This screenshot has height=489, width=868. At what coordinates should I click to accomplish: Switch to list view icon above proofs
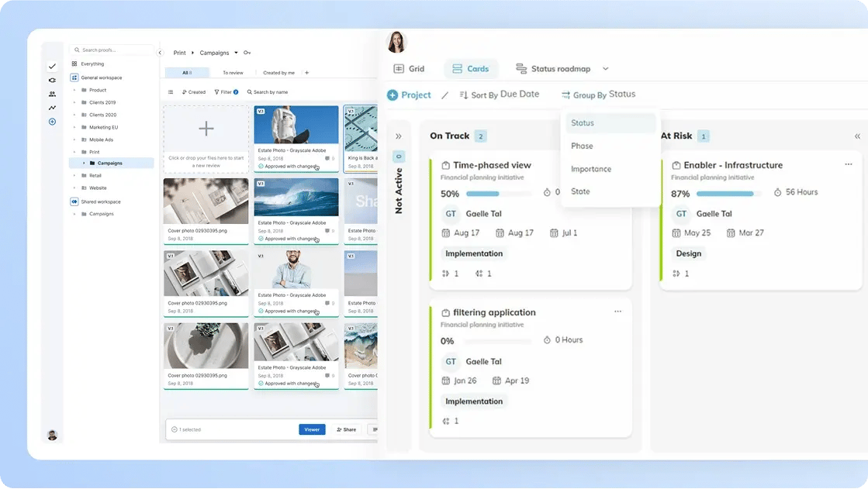click(171, 92)
